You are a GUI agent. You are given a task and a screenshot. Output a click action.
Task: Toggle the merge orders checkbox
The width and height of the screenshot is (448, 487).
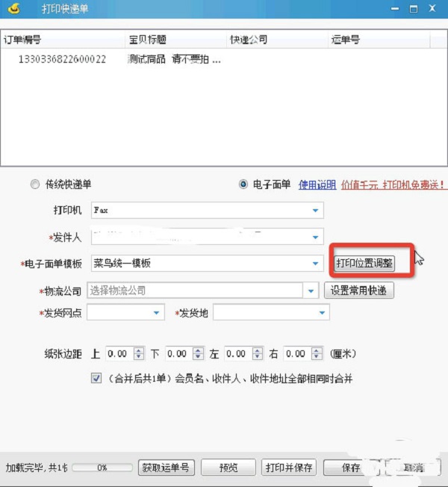[x=96, y=378]
